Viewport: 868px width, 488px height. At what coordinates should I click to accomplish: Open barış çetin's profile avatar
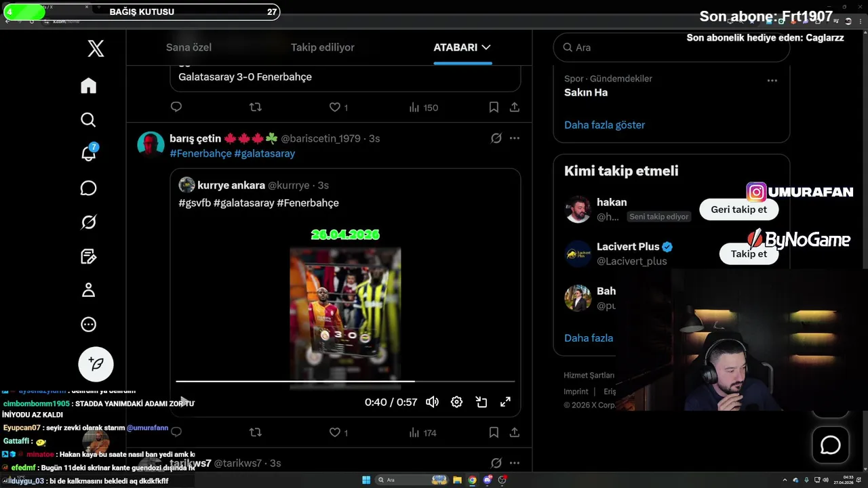click(151, 145)
